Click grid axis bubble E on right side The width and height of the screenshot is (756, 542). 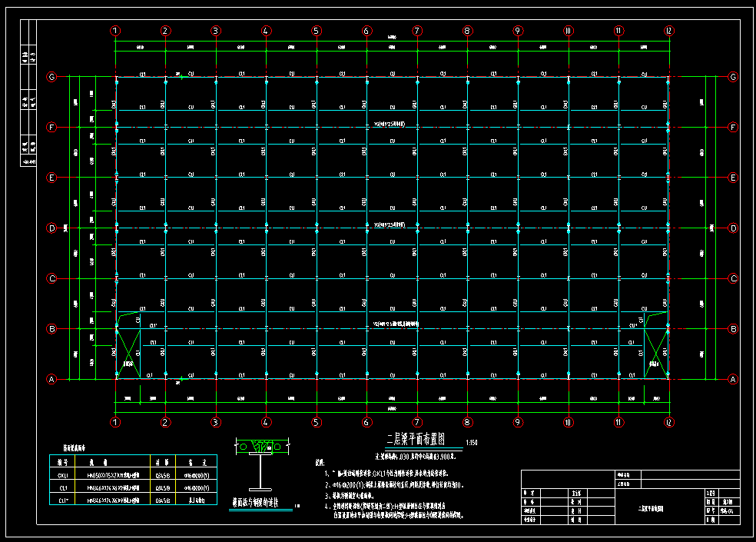click(x=732, y=178)
